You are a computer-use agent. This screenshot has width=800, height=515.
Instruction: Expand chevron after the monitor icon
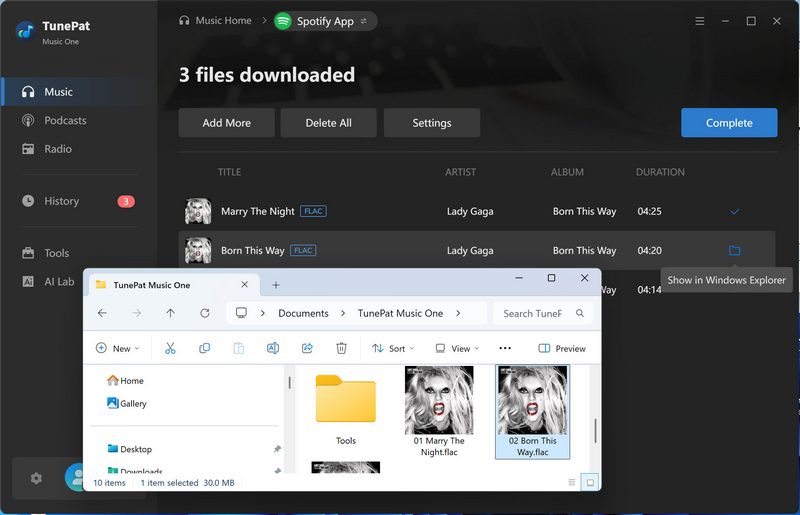[x=263, y=313]
